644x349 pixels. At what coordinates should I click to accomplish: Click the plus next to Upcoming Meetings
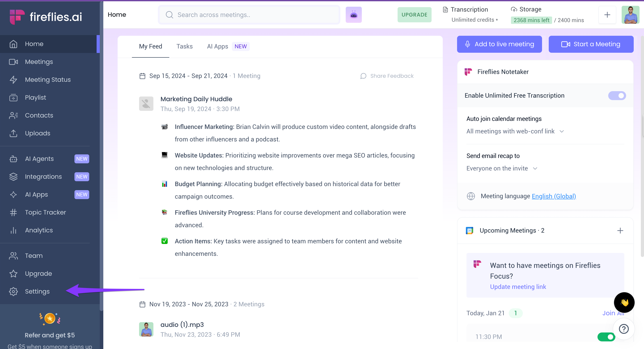click(x=620, y=231)
